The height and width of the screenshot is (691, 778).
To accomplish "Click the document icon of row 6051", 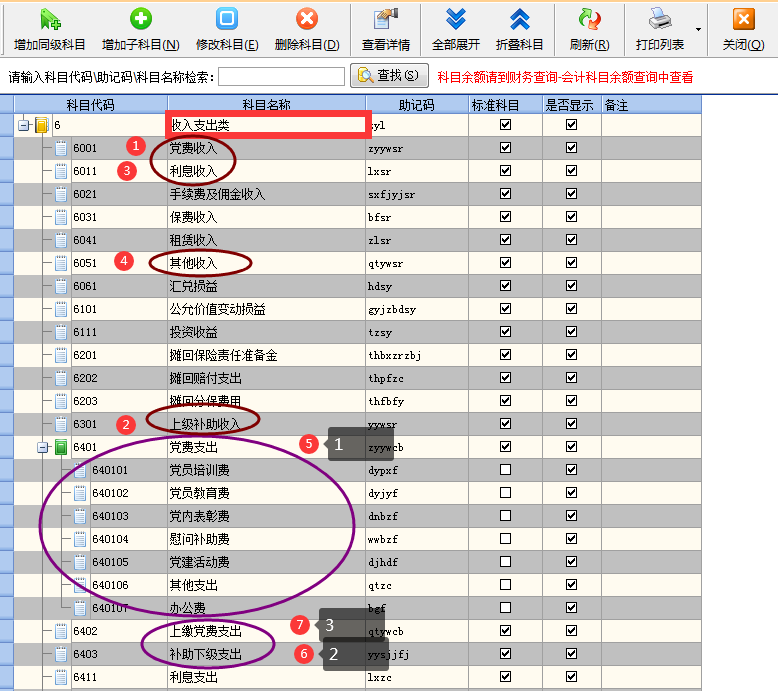I will click(61, 263).
